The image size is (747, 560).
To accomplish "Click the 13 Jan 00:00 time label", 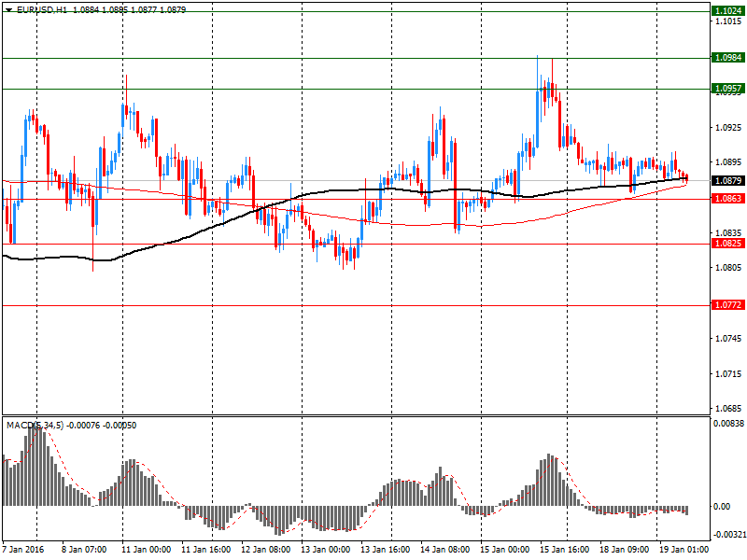I will pyautogui.click(x=325, y=550).
